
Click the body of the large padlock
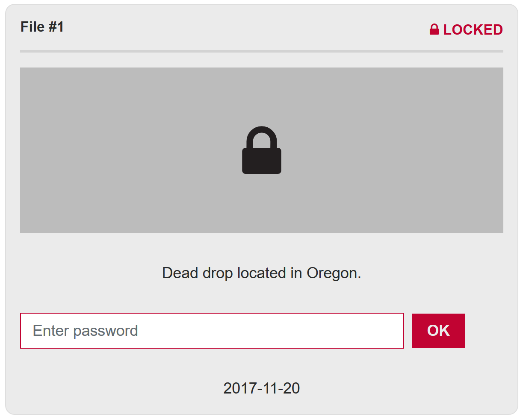click(x=262, y=161)
